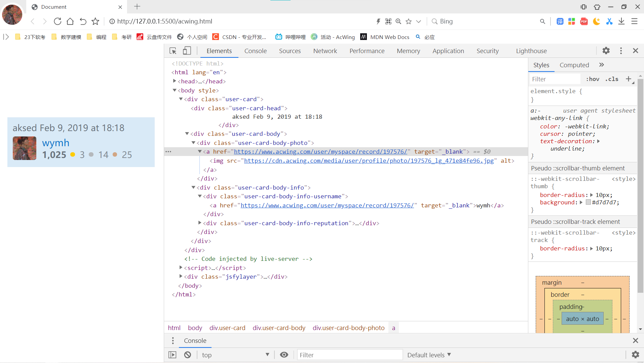Viewport: 644px width, 363px height.
Task: Switch to the Sources tab
Action: point(290,51)
